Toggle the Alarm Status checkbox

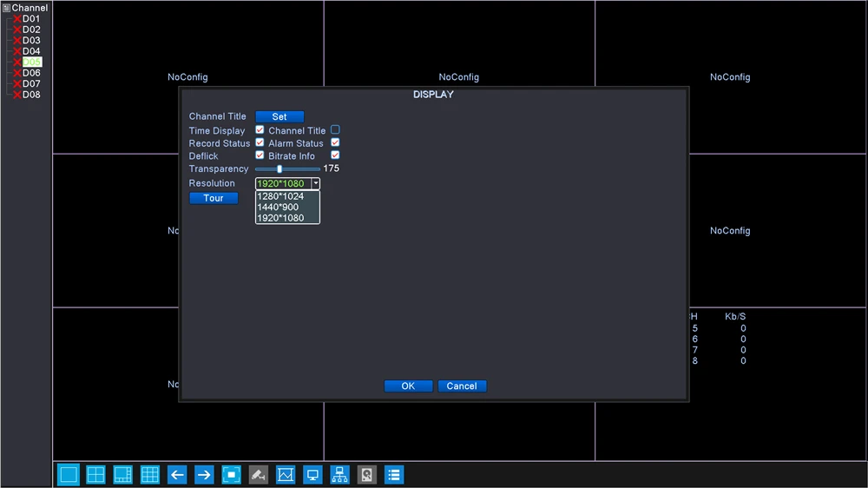pyautogui.click(x=335, y=142)
